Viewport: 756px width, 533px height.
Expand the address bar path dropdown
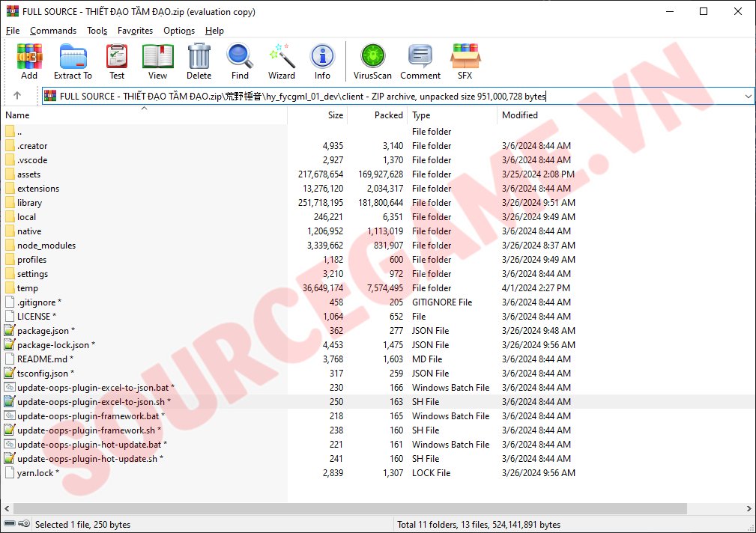pos(748,96)
